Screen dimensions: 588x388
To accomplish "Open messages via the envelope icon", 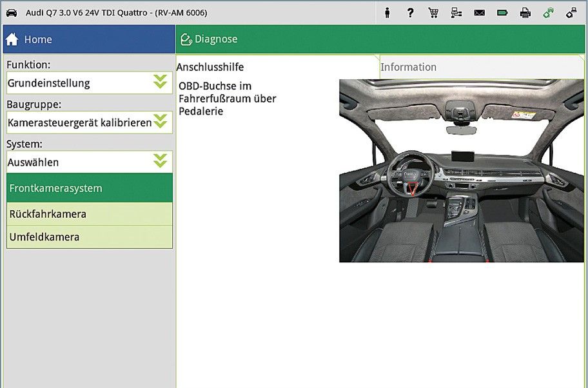I will pos(479,12).
